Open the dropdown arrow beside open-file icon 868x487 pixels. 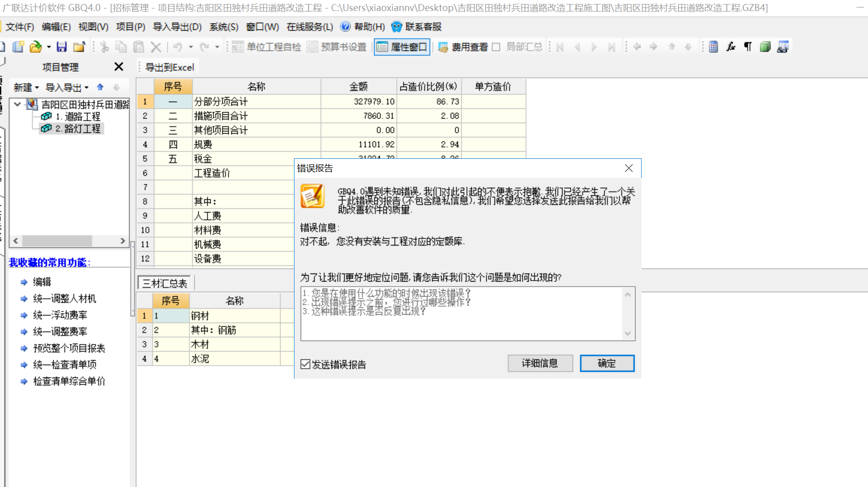click(49, 47)
